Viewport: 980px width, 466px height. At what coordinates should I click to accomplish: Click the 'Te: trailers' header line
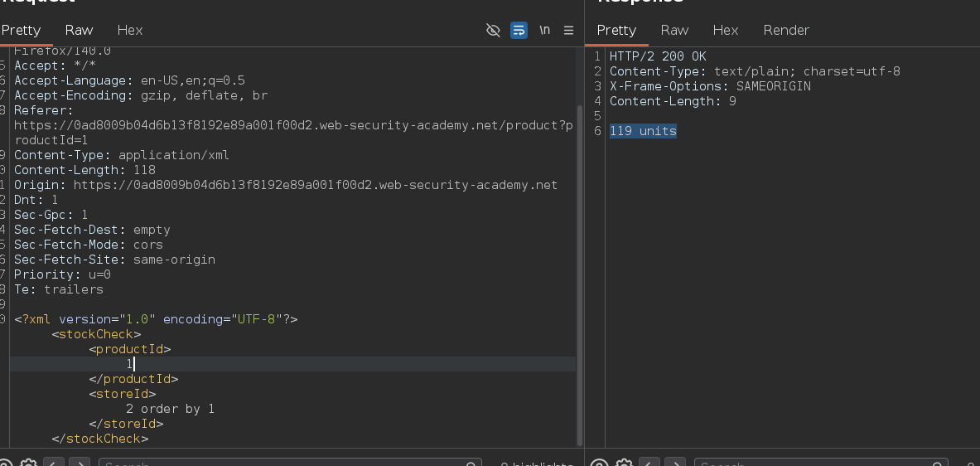click(x=59, y=289)
